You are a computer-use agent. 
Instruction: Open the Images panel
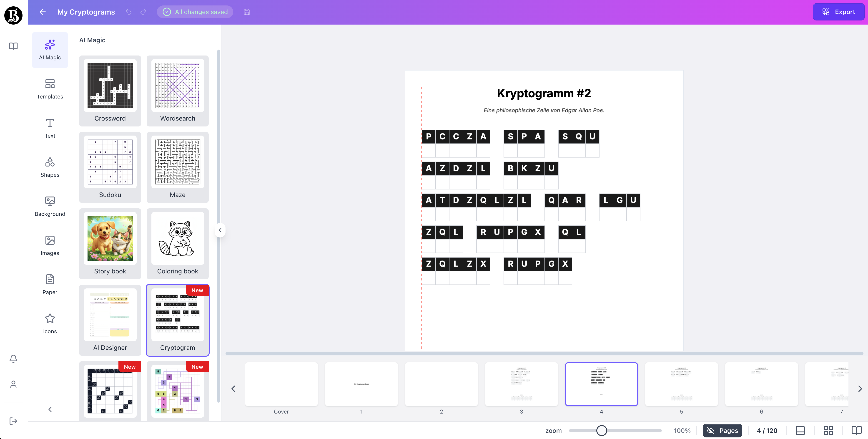50,245
